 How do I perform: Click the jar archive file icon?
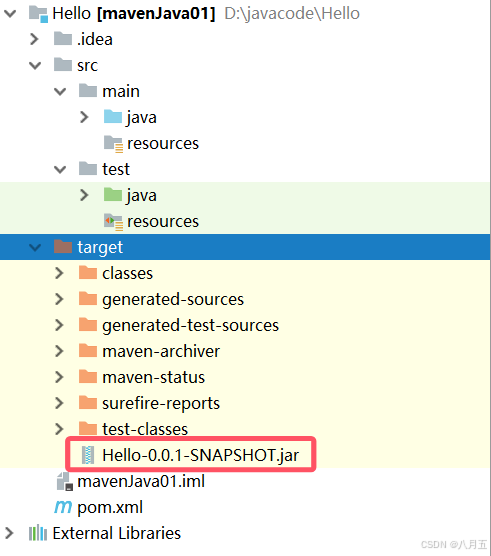[88, 455]
